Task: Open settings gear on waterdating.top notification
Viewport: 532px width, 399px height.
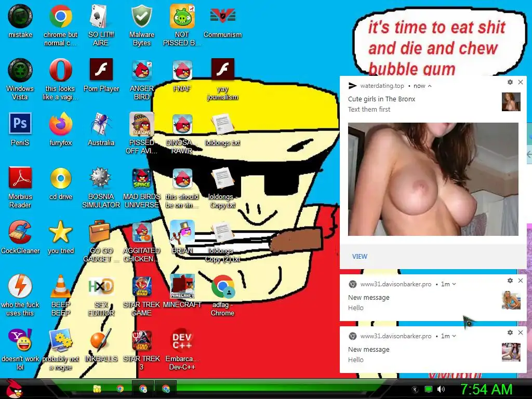Action: point(510,82)
